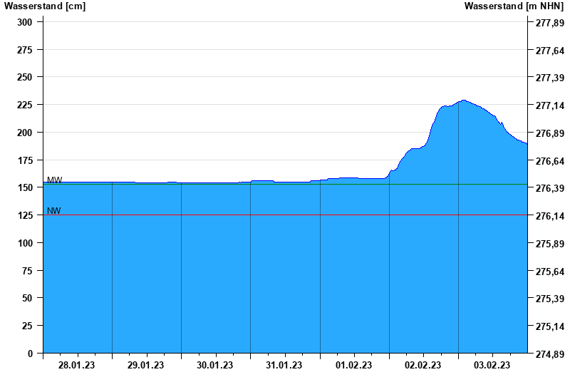Click the 200 value on left axis
This screenshot has height=392, width=570.
25,133
